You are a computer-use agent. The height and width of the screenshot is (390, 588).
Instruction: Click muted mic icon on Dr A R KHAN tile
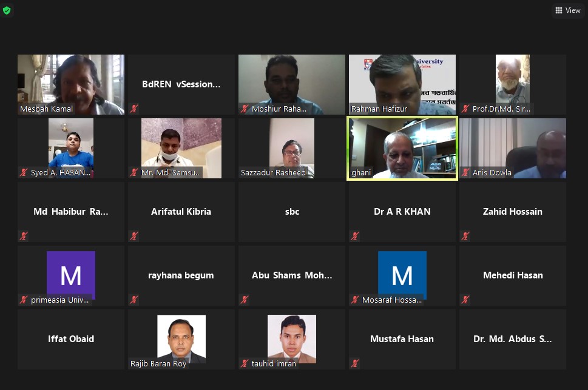(x=355, y=236)
